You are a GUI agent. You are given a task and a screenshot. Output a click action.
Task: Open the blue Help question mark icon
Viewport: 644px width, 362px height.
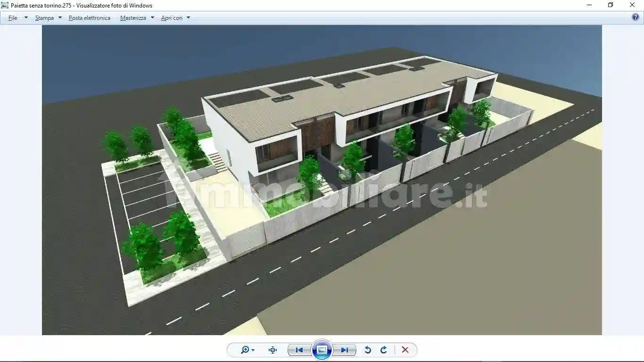coord(635,17)
